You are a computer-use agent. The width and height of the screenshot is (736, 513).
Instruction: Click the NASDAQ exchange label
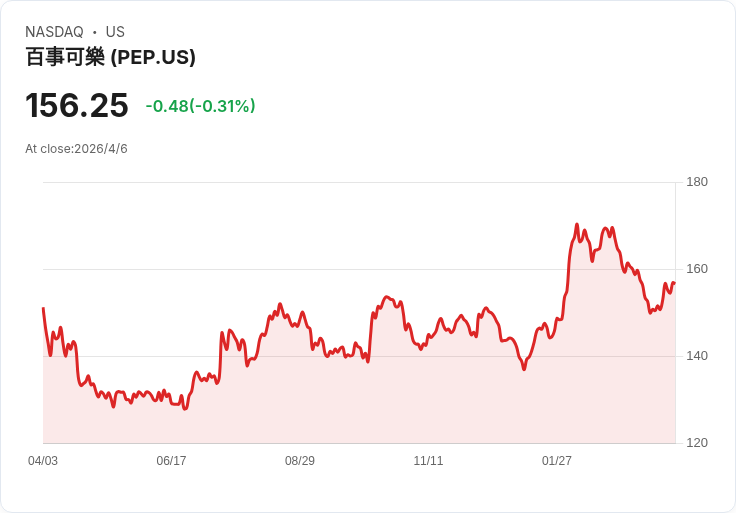(x=54, y=32)
